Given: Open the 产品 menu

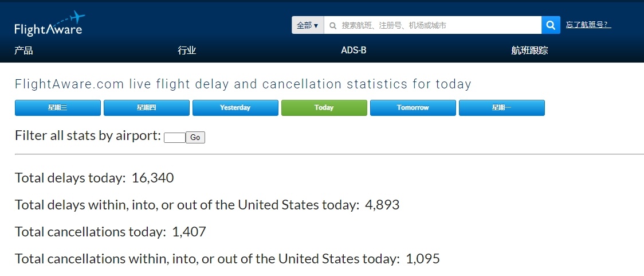Looking at the screenshot, I should click(23, 50).
